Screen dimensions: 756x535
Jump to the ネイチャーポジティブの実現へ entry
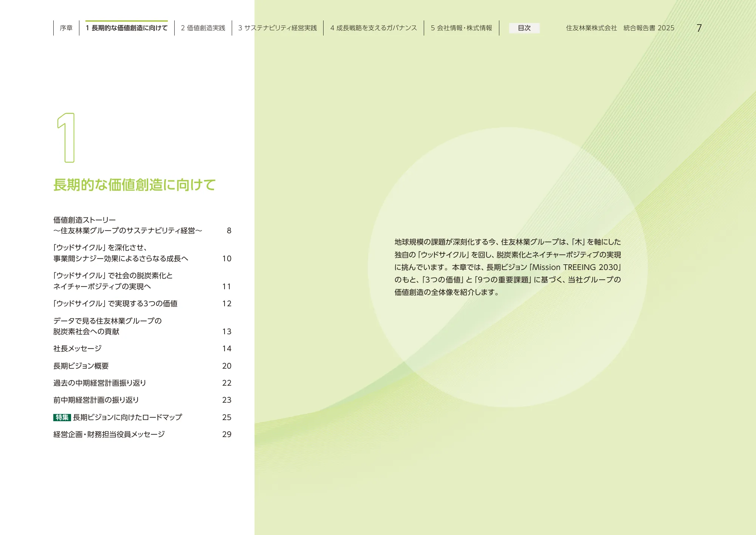[102, 287]
